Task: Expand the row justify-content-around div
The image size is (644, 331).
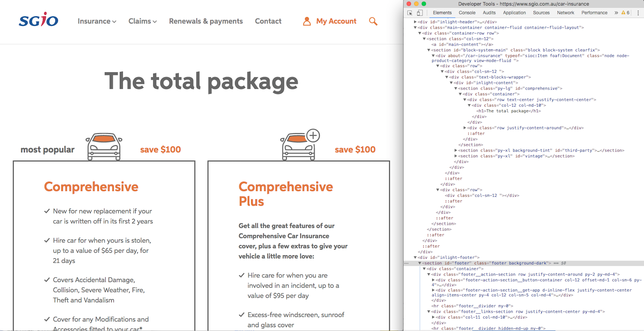Action: tap(465, 128)
